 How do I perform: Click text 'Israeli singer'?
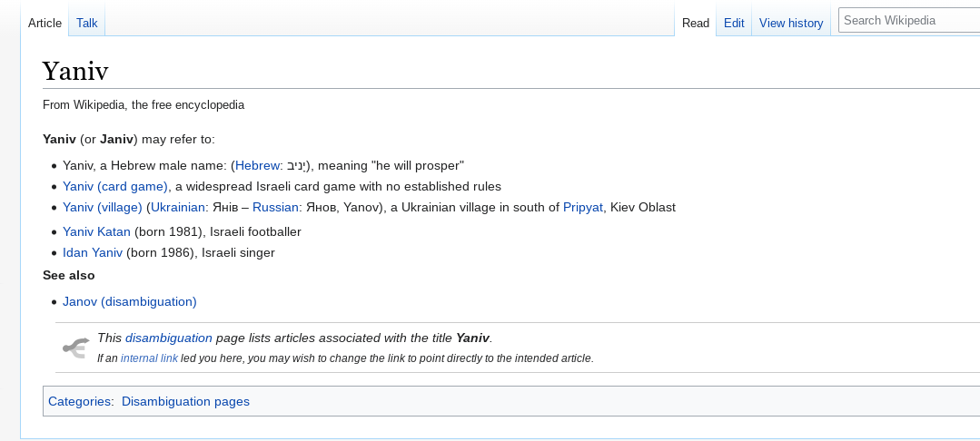click(x=238, y=252)
